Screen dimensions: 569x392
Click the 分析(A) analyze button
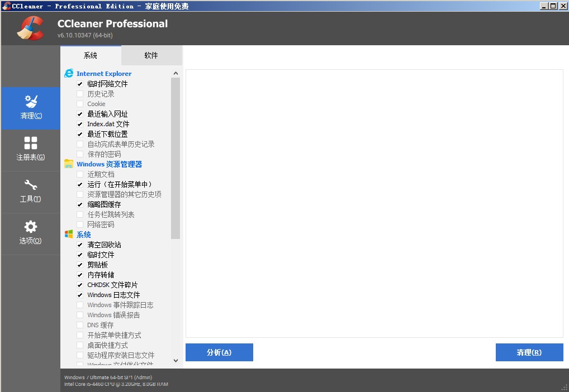coord(219,352)
